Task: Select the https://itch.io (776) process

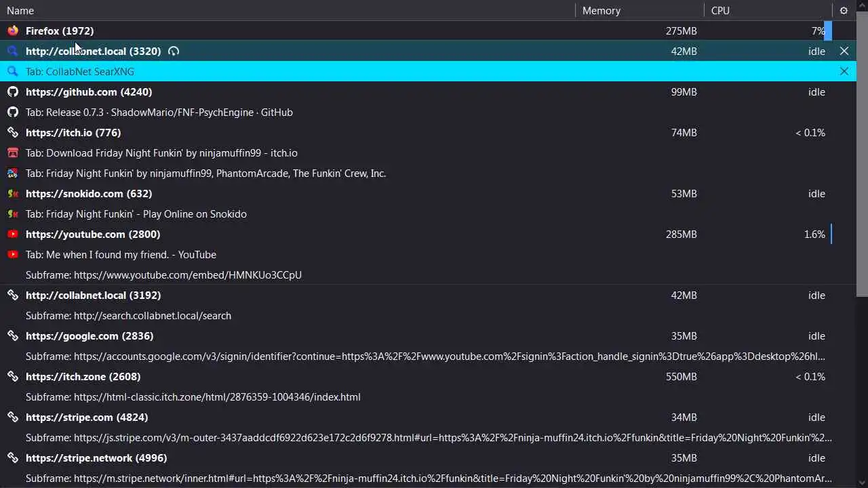Action: [428, 132]
